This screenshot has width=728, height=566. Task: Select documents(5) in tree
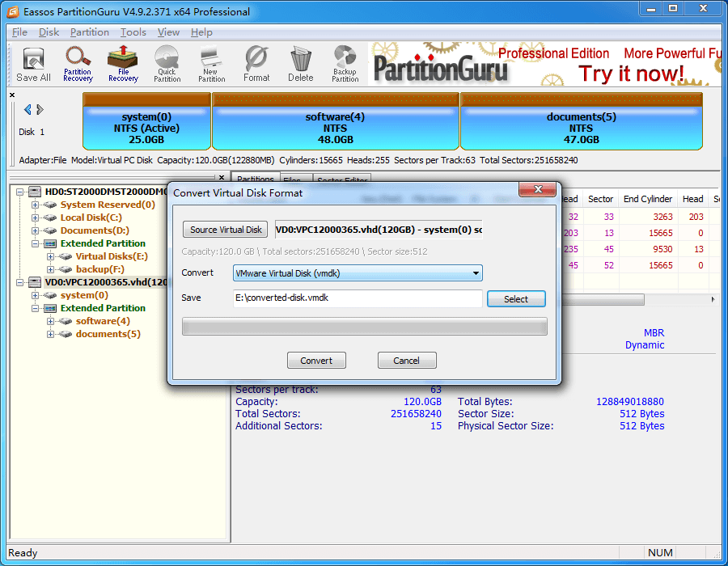pos(108,334)
